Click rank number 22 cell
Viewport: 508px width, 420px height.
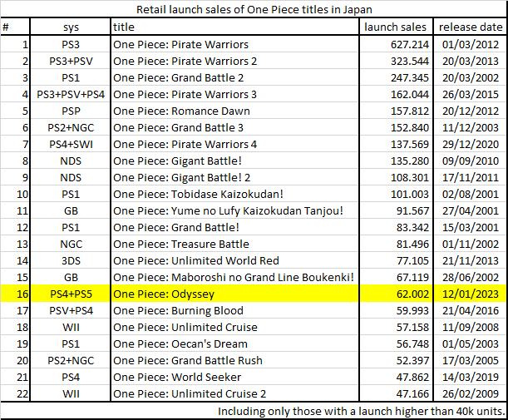click(22, 393)
